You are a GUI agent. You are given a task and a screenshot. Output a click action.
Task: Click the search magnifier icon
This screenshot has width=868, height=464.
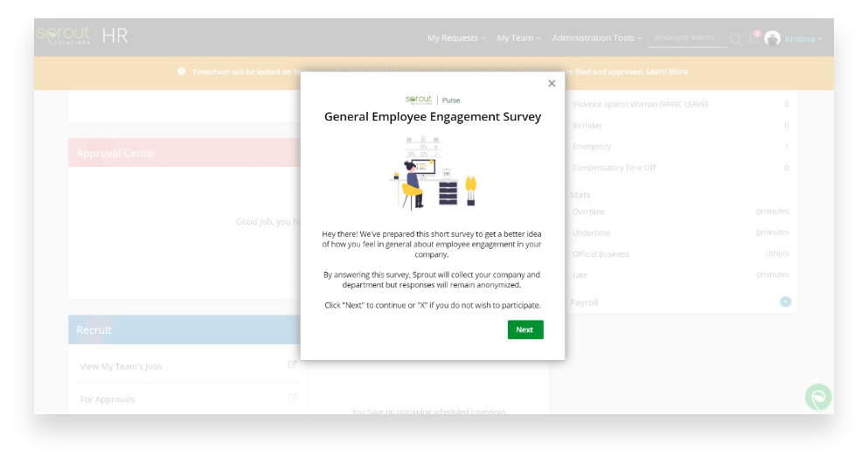(x=736, y=39)
